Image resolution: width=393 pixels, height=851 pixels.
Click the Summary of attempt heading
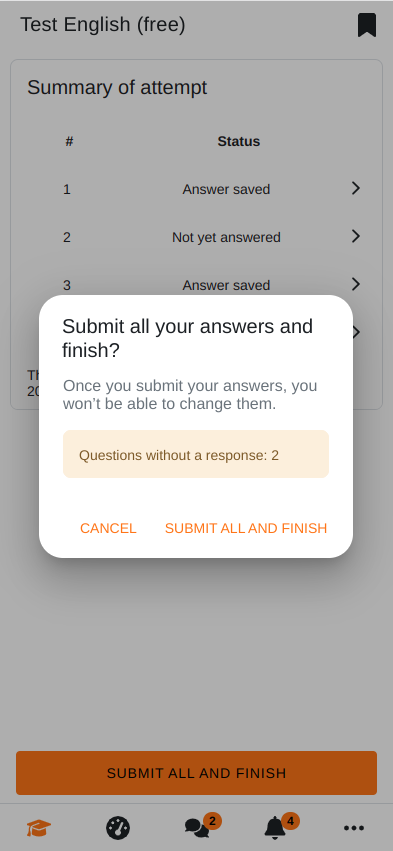[117, 87]
